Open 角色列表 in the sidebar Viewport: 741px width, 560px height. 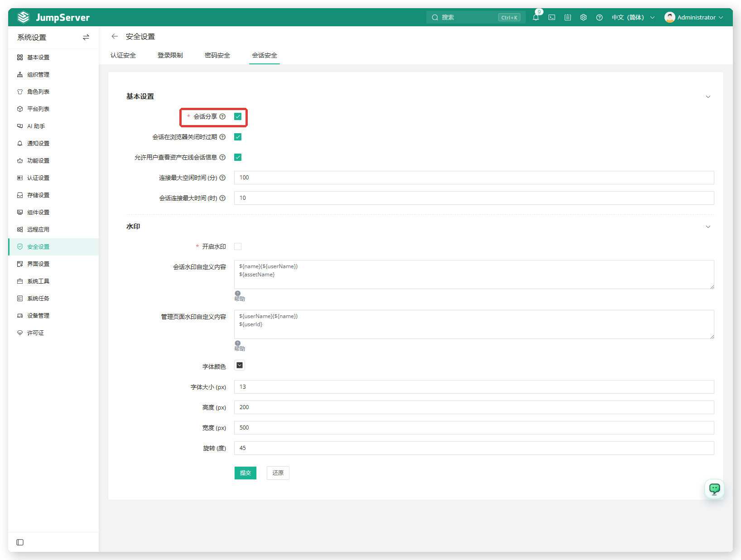[x=53, y=92]
